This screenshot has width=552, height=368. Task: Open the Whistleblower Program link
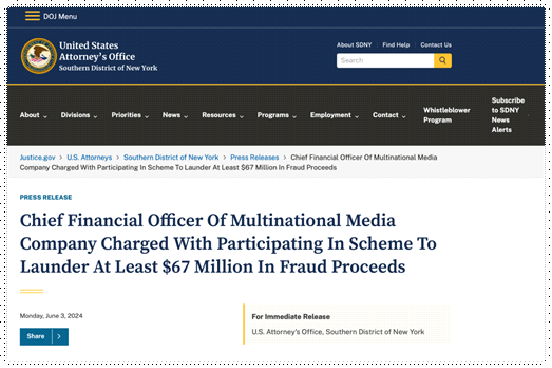446,115
